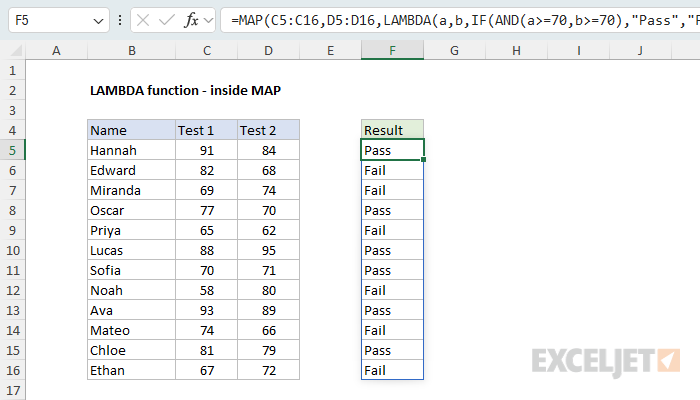Select the cell with name Sofia
Screen dimensions: 700x400
pos(131,271)
